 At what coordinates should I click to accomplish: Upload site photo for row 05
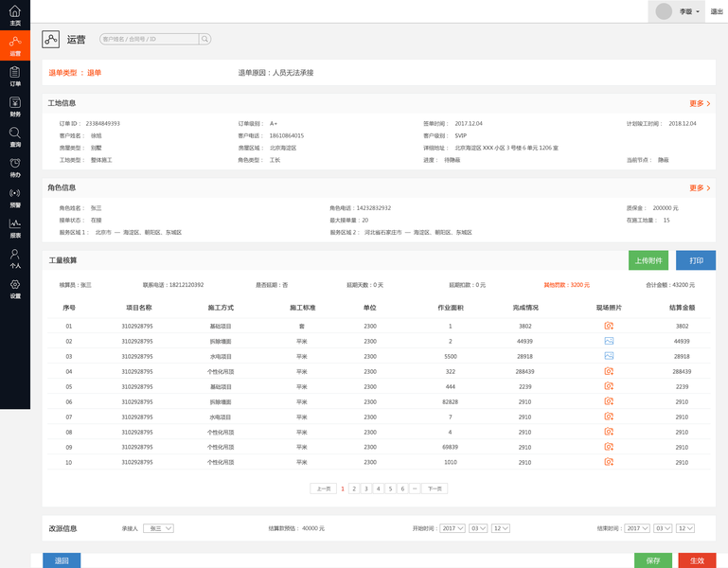click(609, 386)
